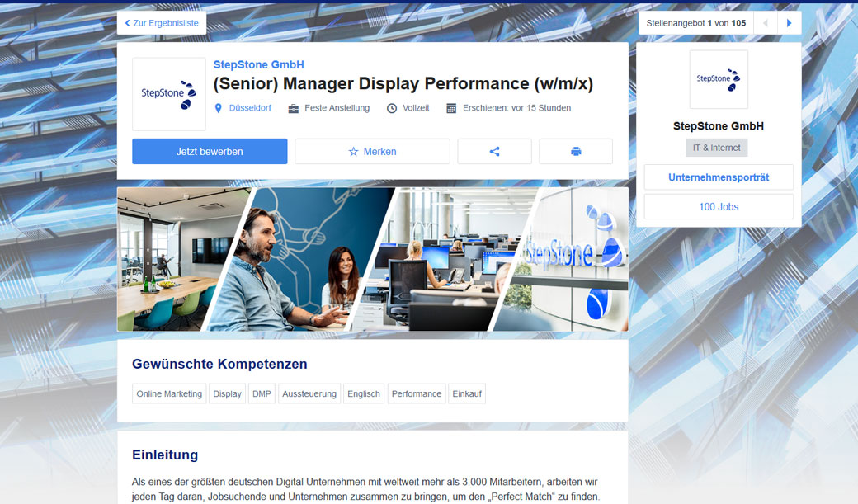
Task: Return via Zur Ergebnisliste link
Action: [x=162, y=23]
